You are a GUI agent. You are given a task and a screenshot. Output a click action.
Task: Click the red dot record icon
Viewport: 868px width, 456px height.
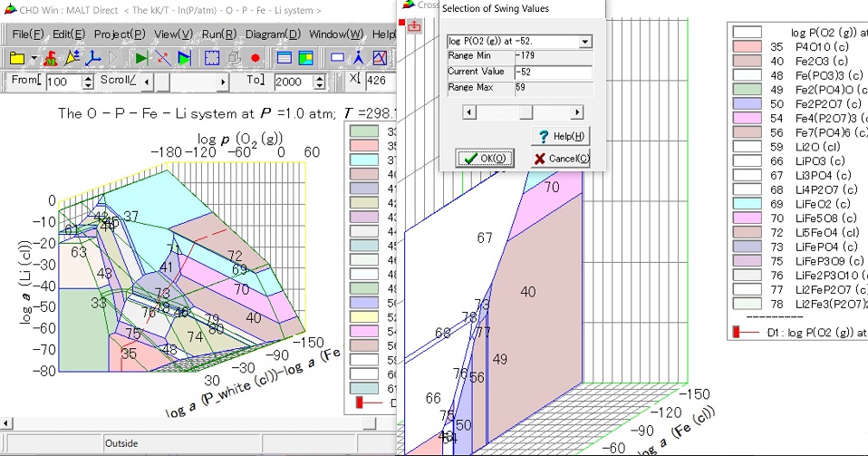pyautogui.click(x=255, y=58)
